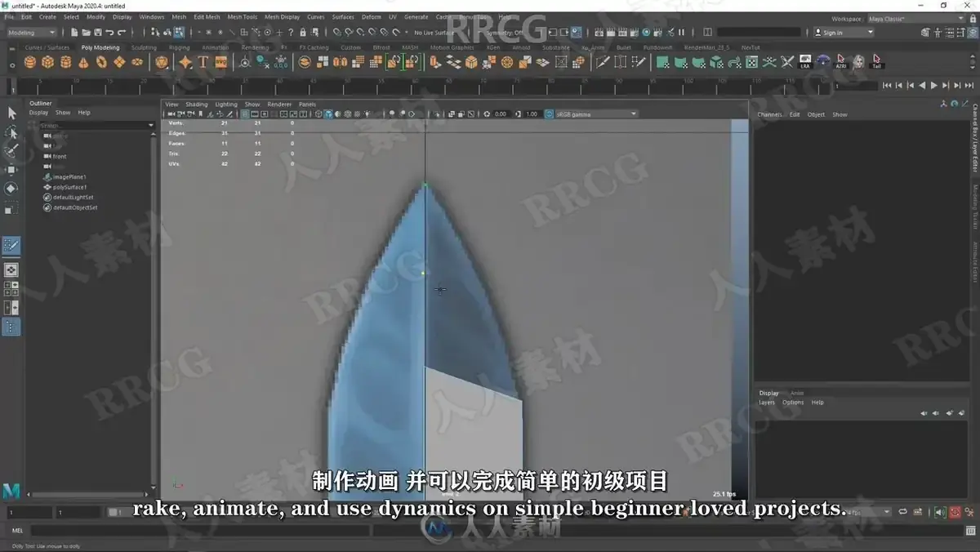Viewport: 980px width, 552px height.
Task: Open the Sign In dropdown
Action: click(844, 33)
